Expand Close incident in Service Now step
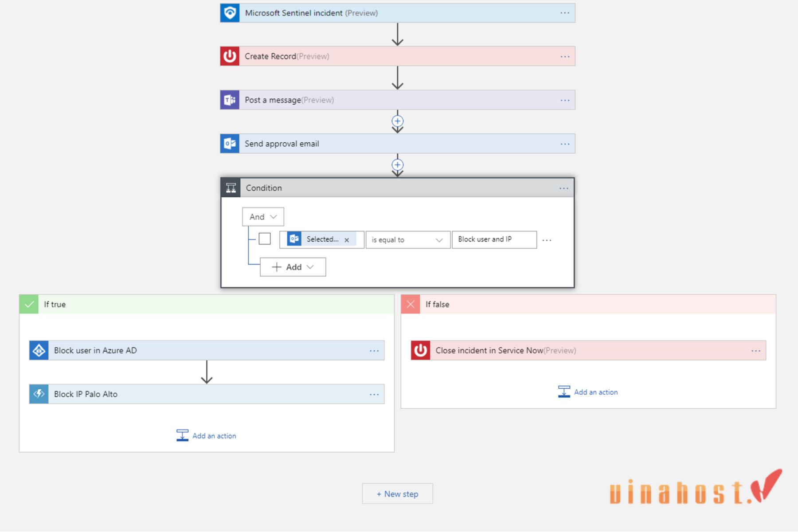The width and height of the screenshot is (798, 532). point(588,350)
